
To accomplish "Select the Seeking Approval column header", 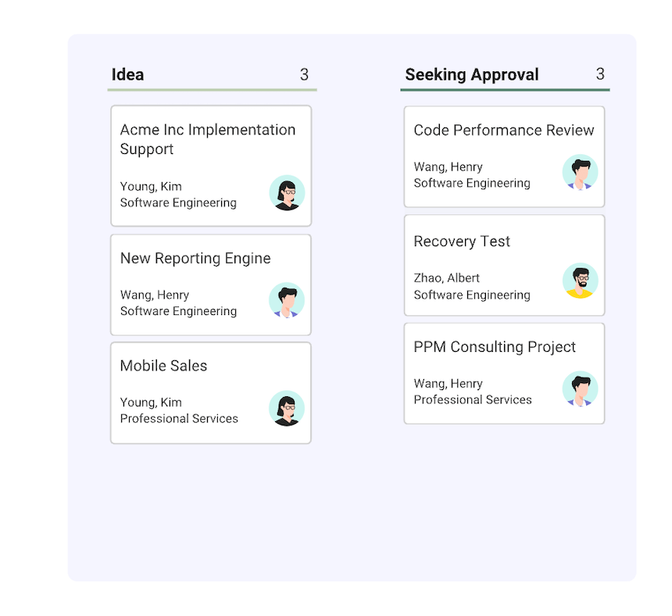I will (472, 74).
